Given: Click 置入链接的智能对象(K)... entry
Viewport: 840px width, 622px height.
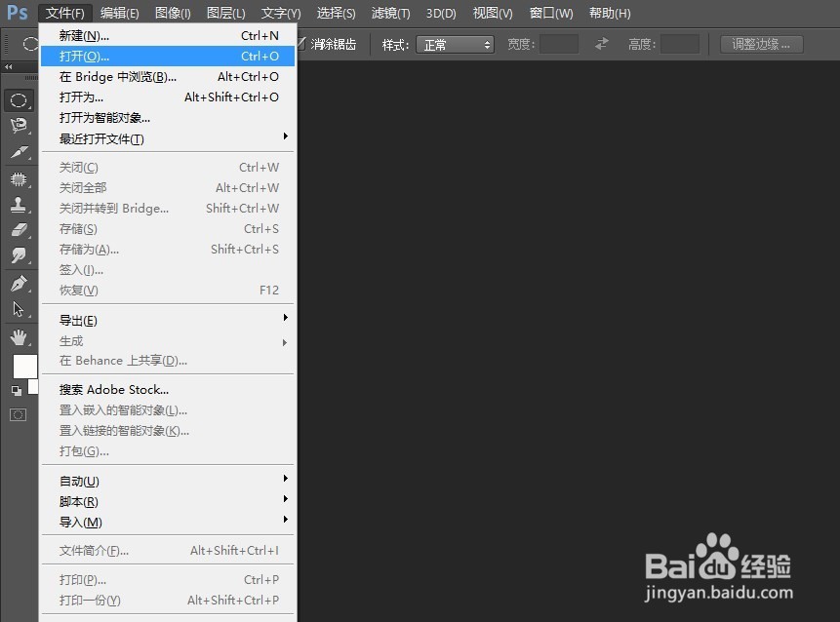Looking at the screenshot, I should (168, 430).
